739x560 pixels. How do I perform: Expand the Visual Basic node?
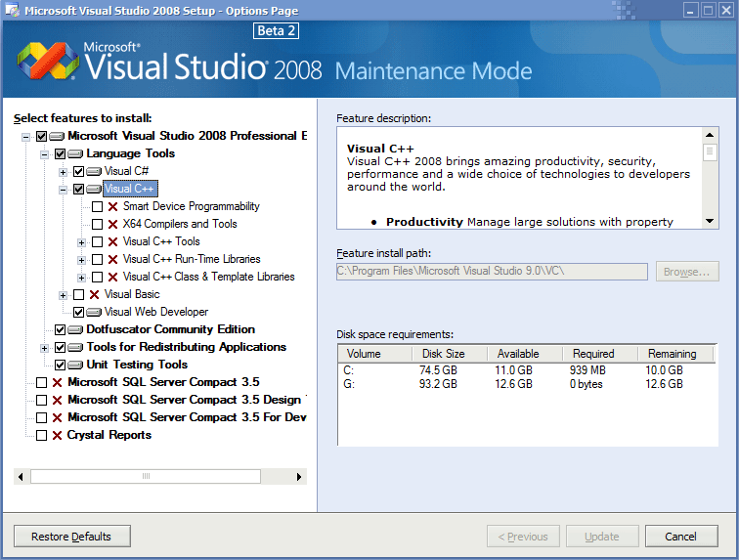(63, 295)
